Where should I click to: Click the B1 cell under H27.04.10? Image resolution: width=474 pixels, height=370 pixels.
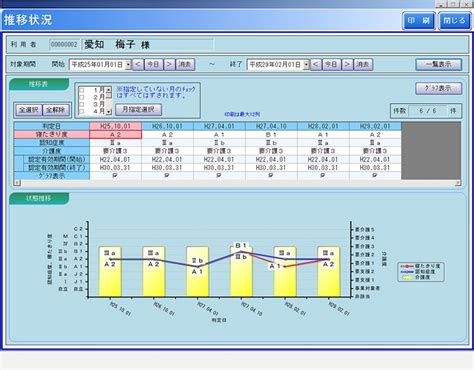click(x=271, y=135)
